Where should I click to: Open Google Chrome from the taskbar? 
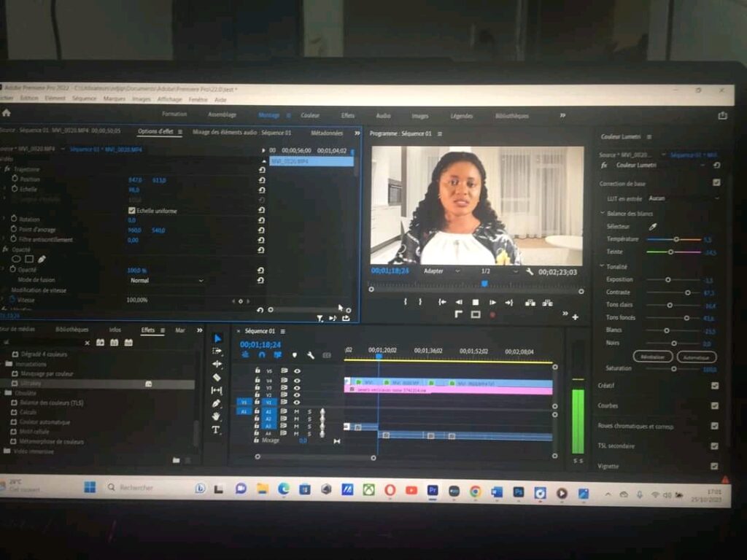point(476,491)
